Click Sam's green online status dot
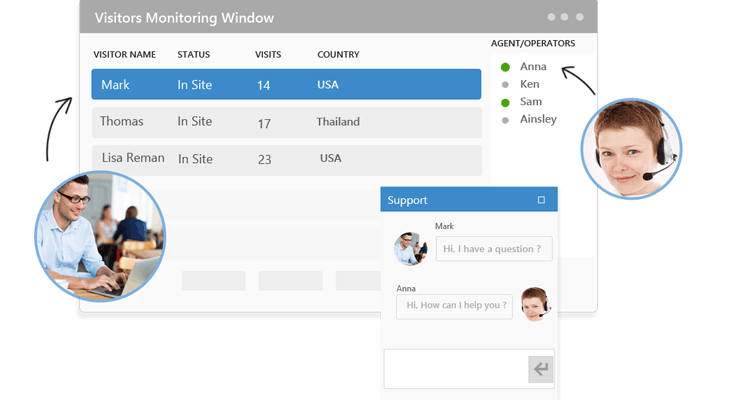733x400 pixels. 505,102
